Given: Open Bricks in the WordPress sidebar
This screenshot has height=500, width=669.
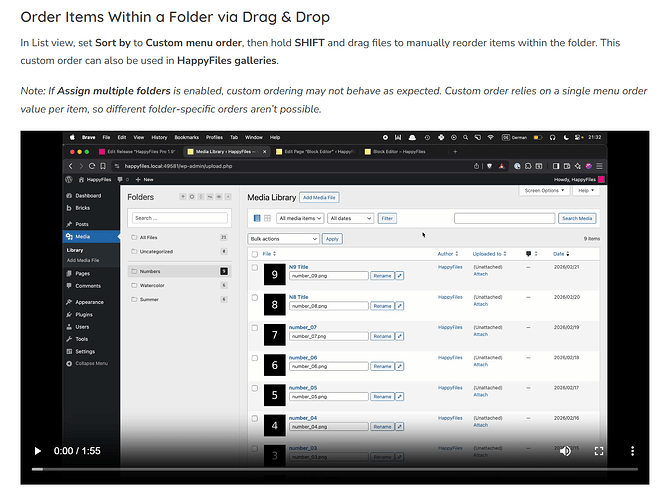Looking at the screenshot, I should [x=82, y=208].
